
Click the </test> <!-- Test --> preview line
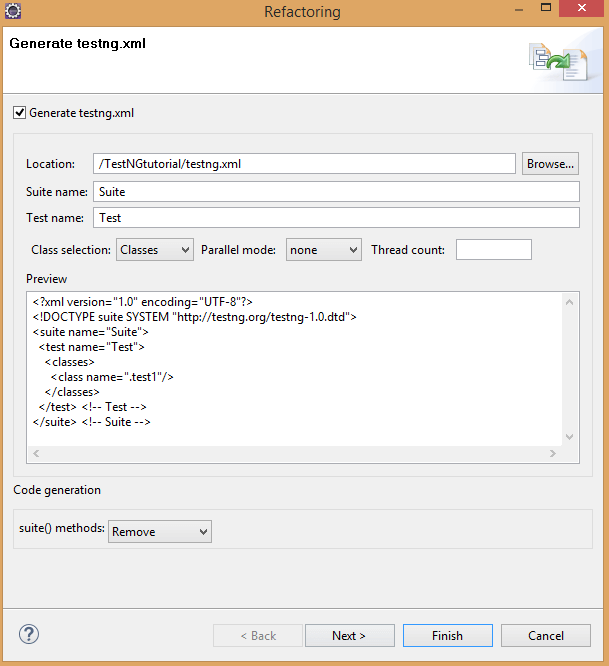pyautogui.click(x=93, y=407)
